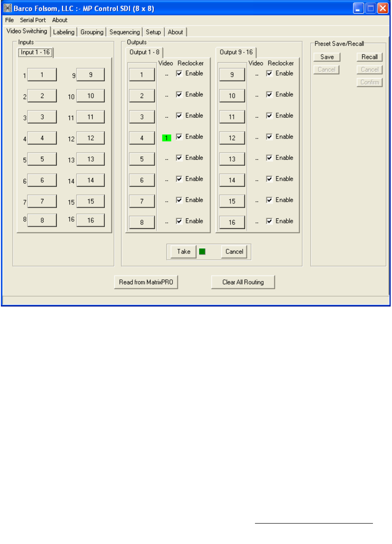Toggle Reclocker Enable for output 4
The width and height of the screenshot is (392, 544).
click(x=179, y=137)
